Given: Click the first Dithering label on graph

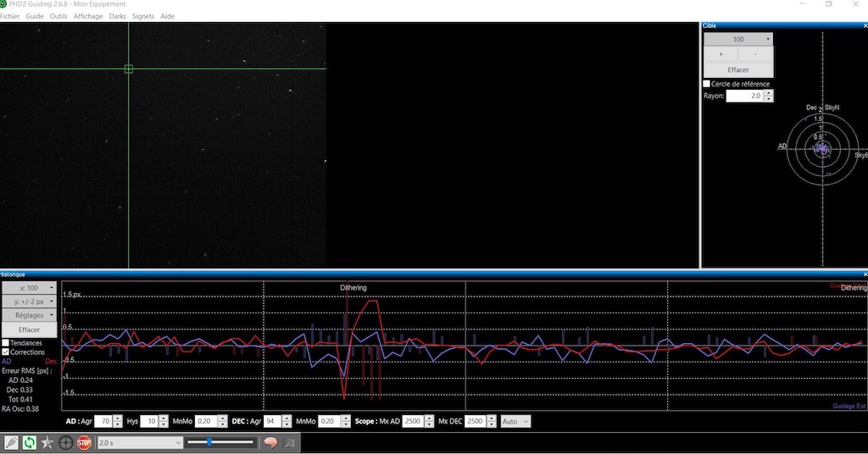Looking at the screenshot, I should pyautogui.click(x=353, y=287).
